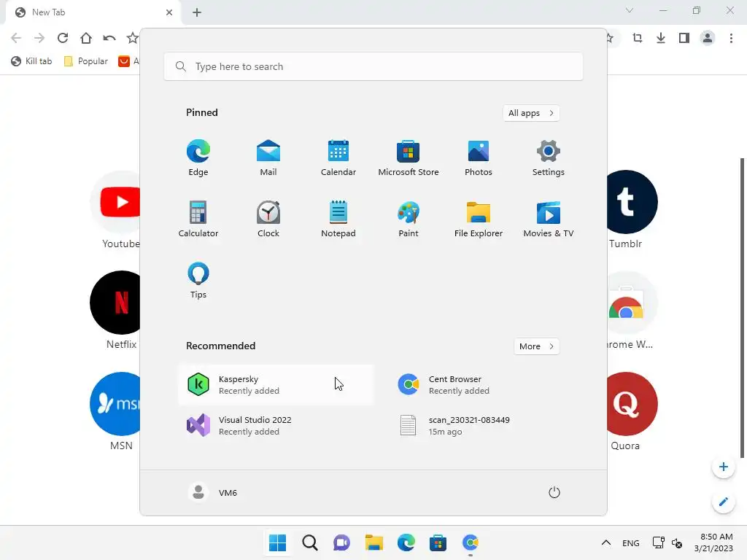This screenshot has width=747, height=560.
Task: Launch Edge from the taskbar
Action: pos(406,542)
